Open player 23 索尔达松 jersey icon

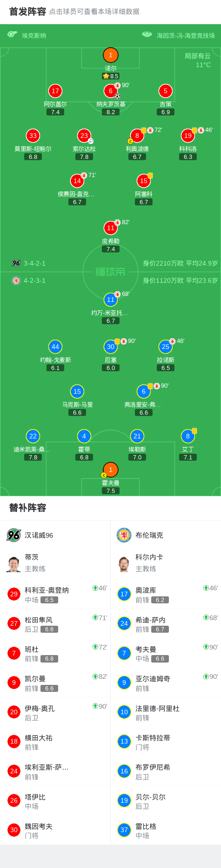[x=84, y=136]
